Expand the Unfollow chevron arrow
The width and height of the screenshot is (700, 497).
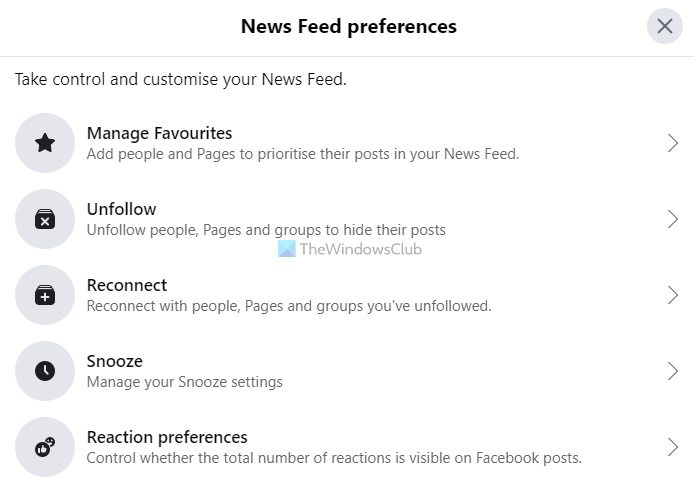coord(673,219)
